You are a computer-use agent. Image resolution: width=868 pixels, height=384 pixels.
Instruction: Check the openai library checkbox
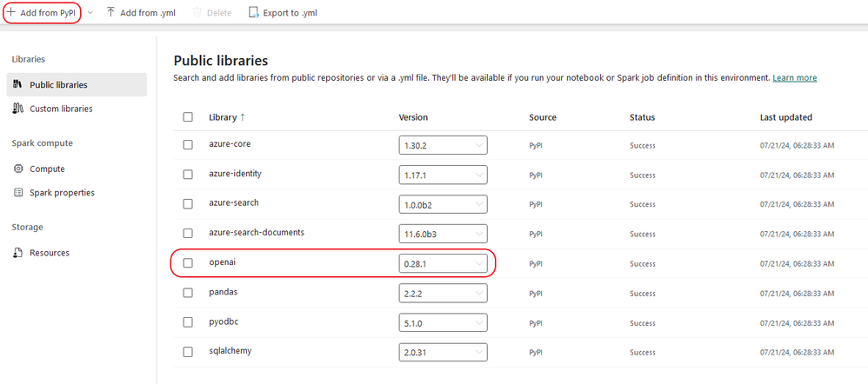[188, 263]
